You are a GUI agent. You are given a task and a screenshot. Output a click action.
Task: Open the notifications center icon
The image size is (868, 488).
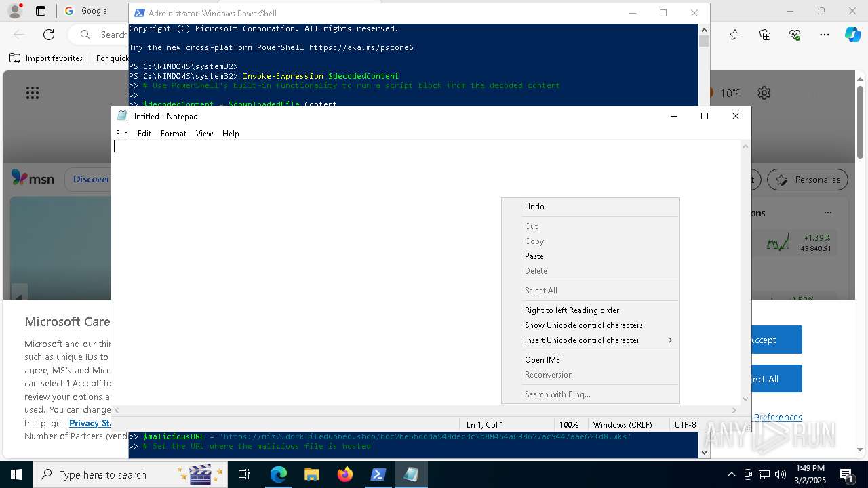[848, 474]
